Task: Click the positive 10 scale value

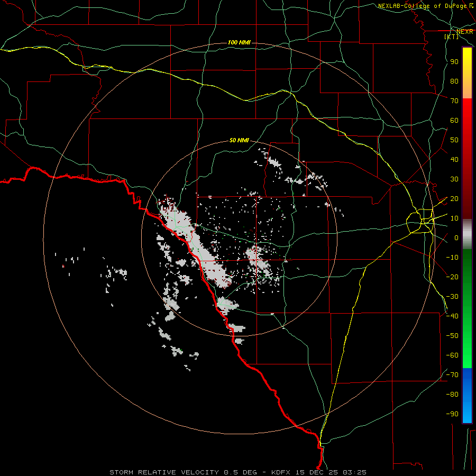Action: pyautogui.click(x=454, y=218)
